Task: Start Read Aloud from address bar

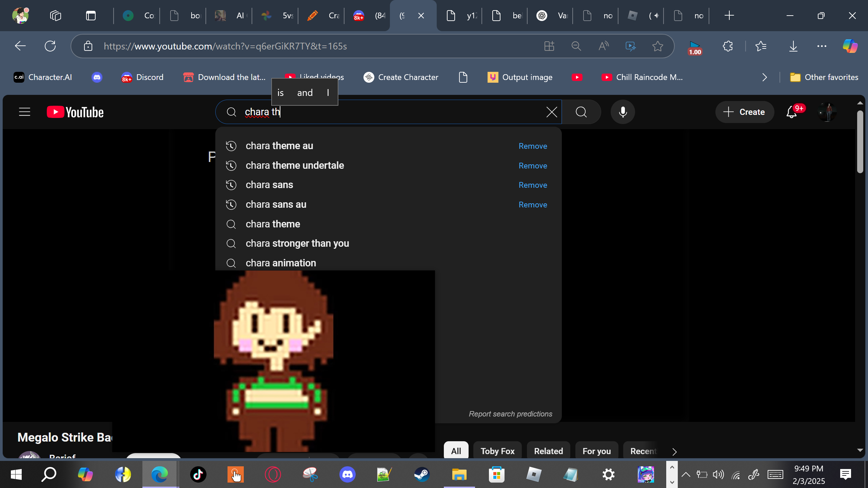Action: 604,46
